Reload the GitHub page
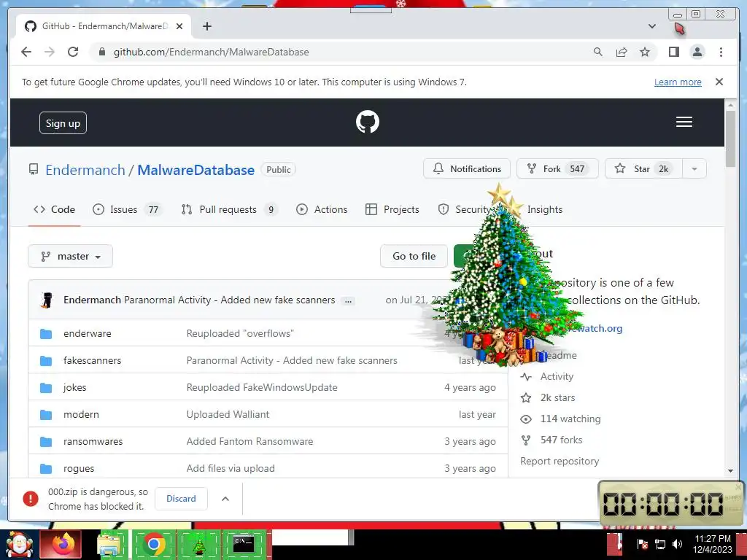Screen dimensions: 747x560 (73, 52)
